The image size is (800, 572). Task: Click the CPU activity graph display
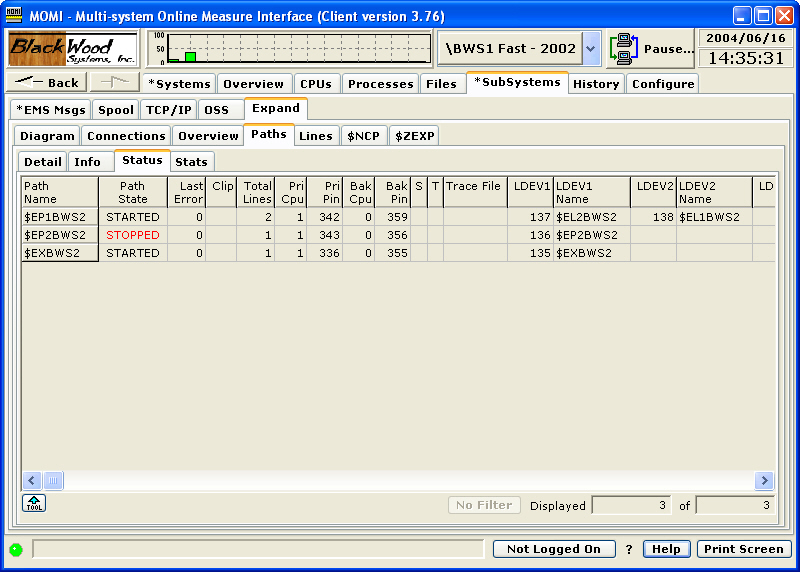[x=290, y=48]
